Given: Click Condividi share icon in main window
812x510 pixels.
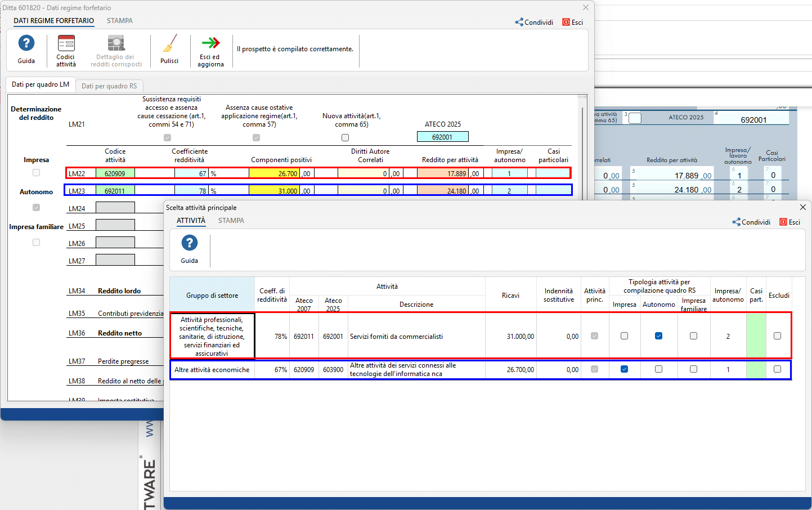Looking at the screenshot, I should coord(519,23).
